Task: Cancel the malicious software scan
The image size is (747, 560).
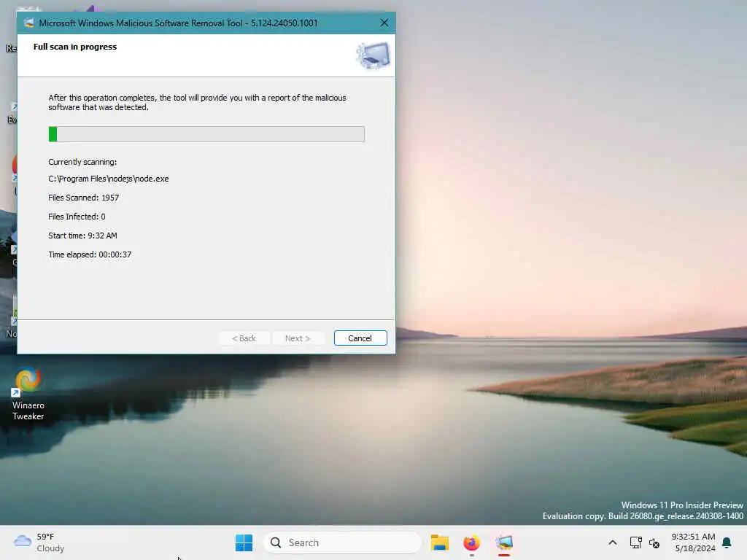Action: pos(360,338)
